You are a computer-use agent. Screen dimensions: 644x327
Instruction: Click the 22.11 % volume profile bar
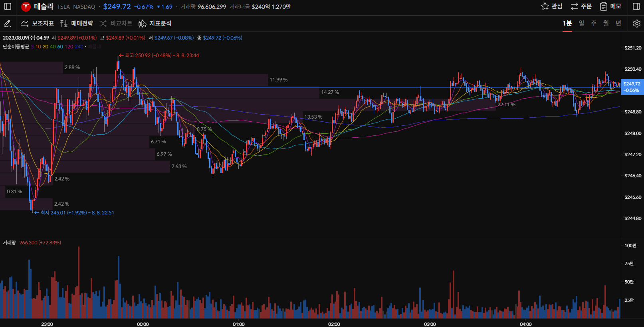click(x=248, y=105)
